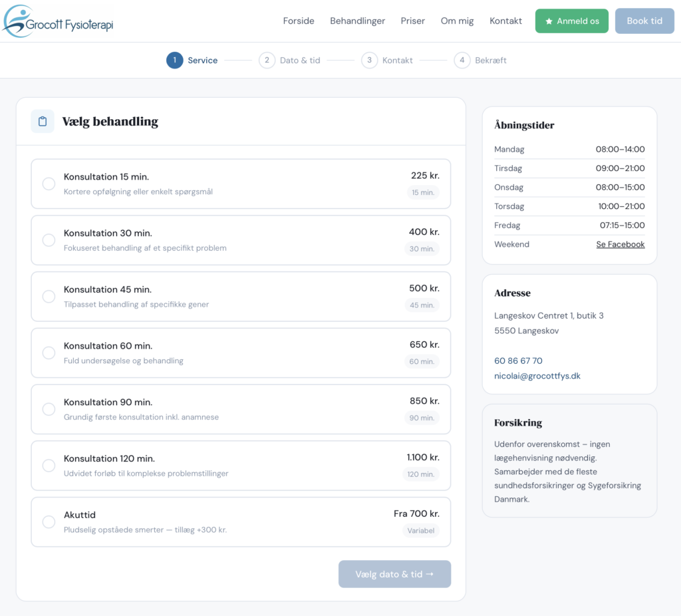Click the Åbningstider heading
Image resolution: width=681 pixels, height=616 pixels.
coord(524,125)
